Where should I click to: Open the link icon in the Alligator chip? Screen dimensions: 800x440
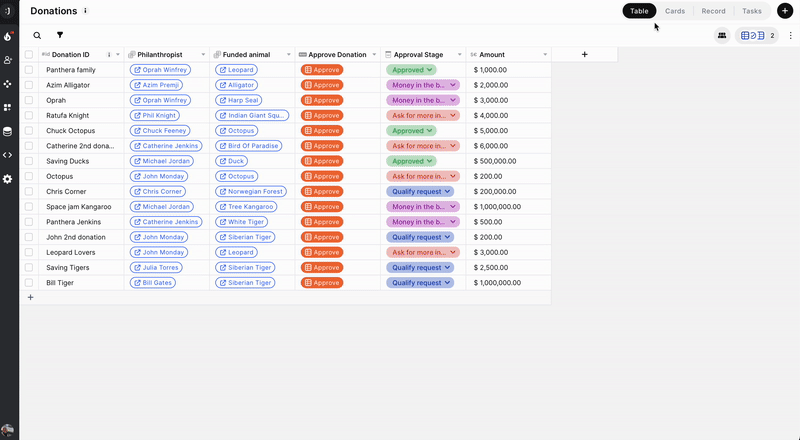pyautogui.click(x=223, y=85)
